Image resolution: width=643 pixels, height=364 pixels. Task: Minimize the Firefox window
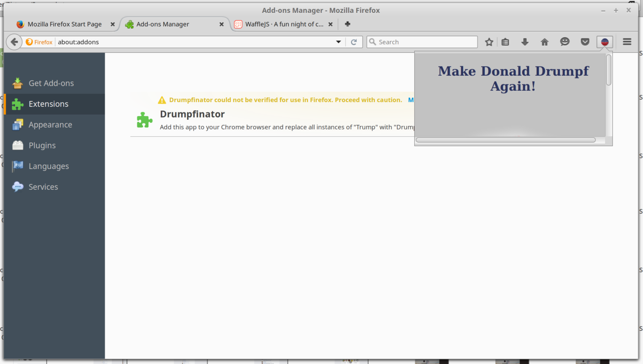pyautogui.click(x=604, y=10)
